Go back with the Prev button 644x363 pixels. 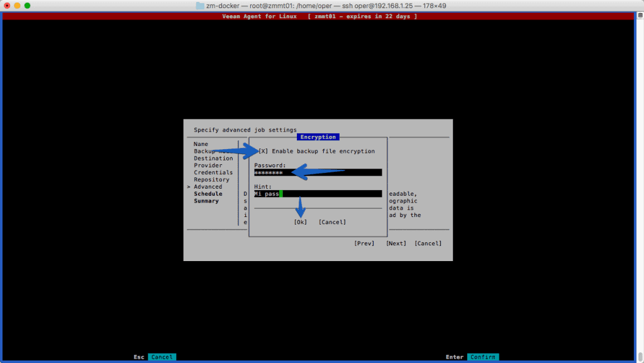pos(364,243)
